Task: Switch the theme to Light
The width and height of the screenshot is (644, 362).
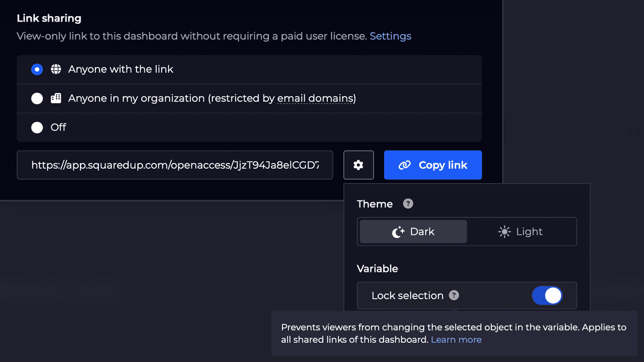Action: pos(521,231)
